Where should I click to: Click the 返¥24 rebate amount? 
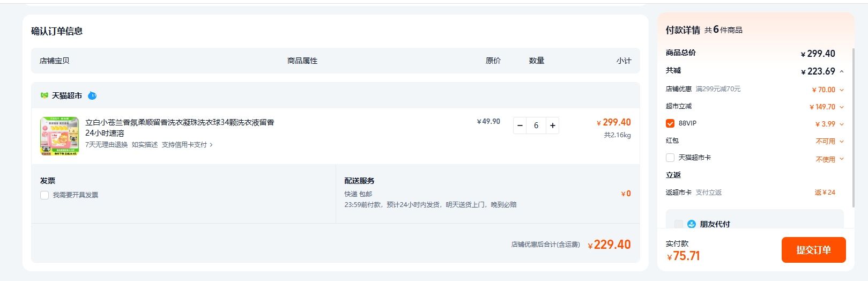[x=825, y=193]
